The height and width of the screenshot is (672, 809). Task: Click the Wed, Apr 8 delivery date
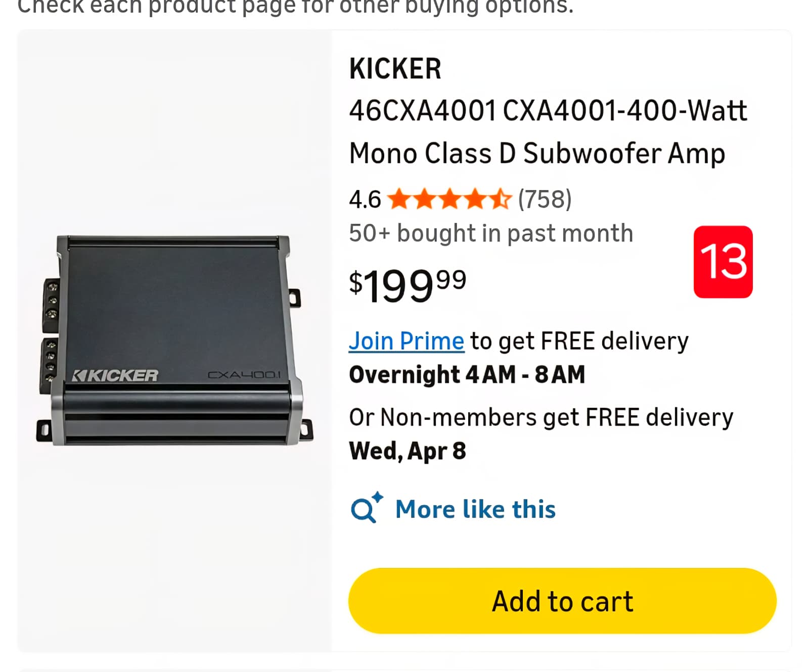click(x=407, y=451)
